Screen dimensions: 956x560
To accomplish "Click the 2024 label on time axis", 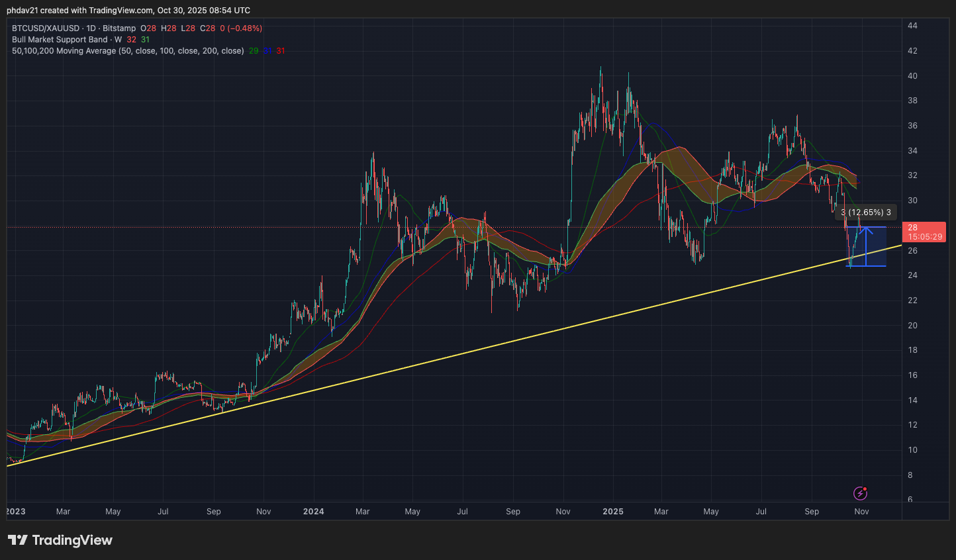I will [x=313, y=512].
